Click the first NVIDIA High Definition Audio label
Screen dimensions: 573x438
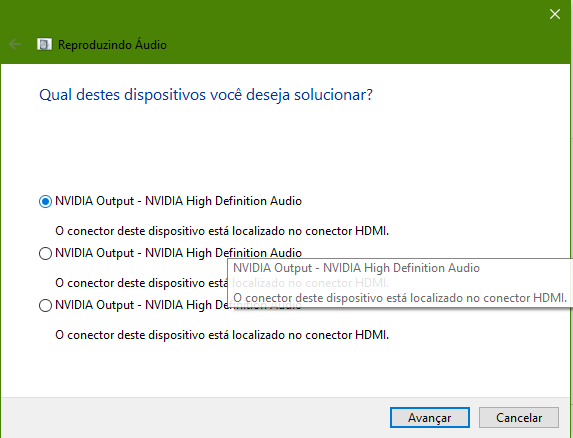pos(178,201)
